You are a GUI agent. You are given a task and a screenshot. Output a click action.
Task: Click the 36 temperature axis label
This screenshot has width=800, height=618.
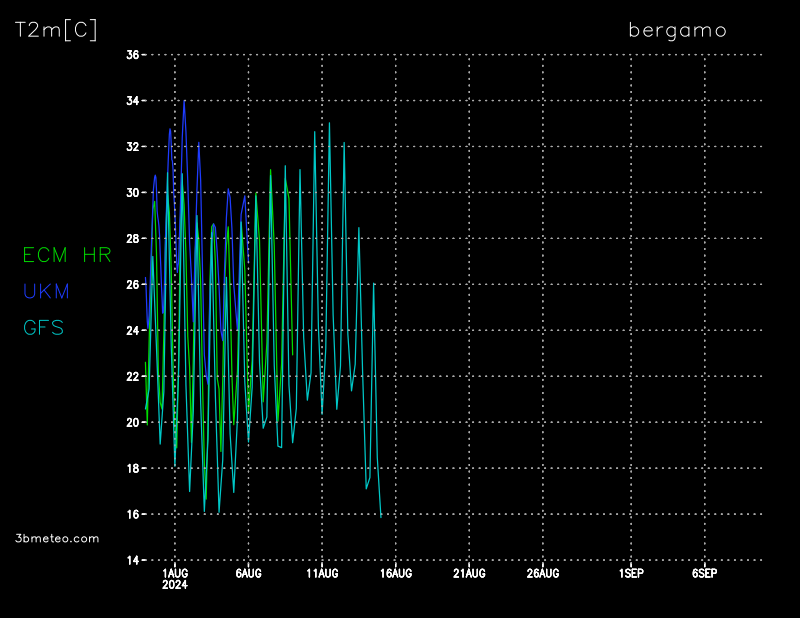tap(132, 55)
